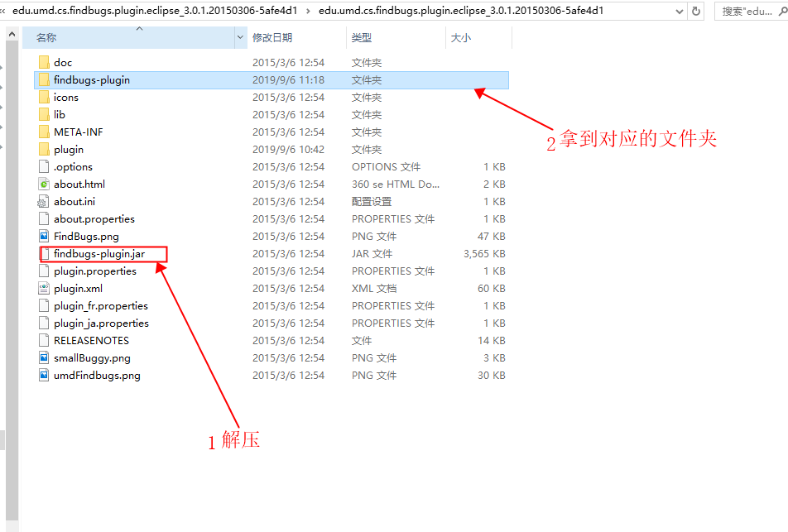This screenshot has height=532, width=788.
Task: Click the 360 se HTML Do... type cell
Action: (x=396, y=184)
